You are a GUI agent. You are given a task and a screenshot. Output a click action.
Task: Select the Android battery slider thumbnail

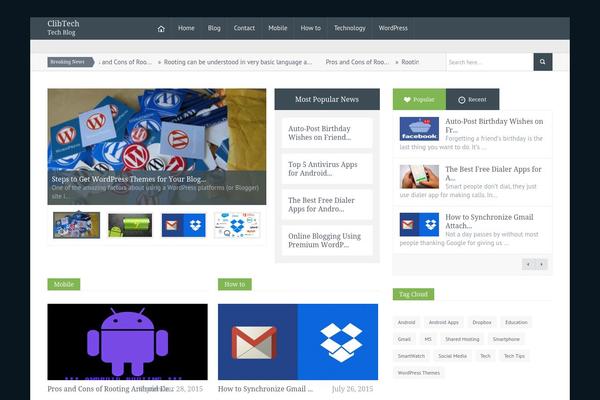tap(130, 225)
